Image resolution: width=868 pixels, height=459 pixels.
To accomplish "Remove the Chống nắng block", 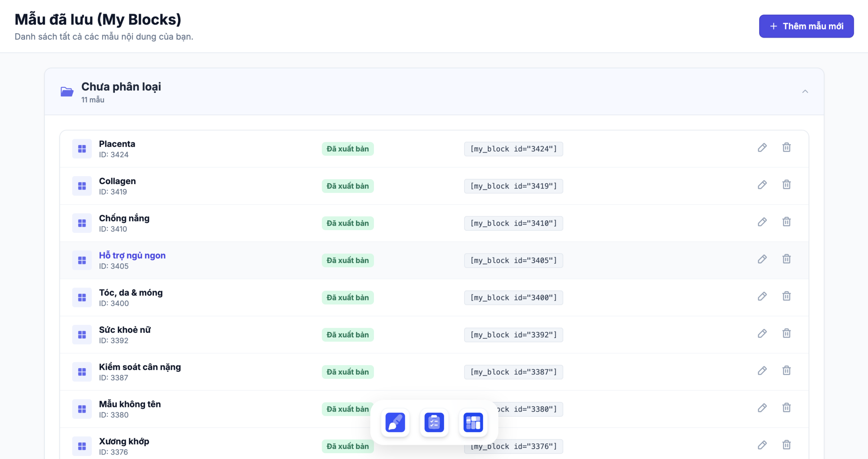I will 787,222.
